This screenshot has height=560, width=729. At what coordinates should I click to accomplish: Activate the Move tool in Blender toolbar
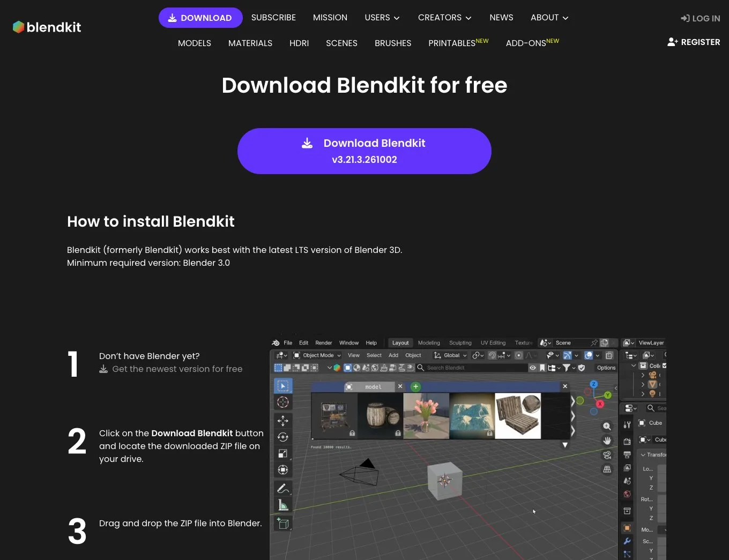[283, 421]
